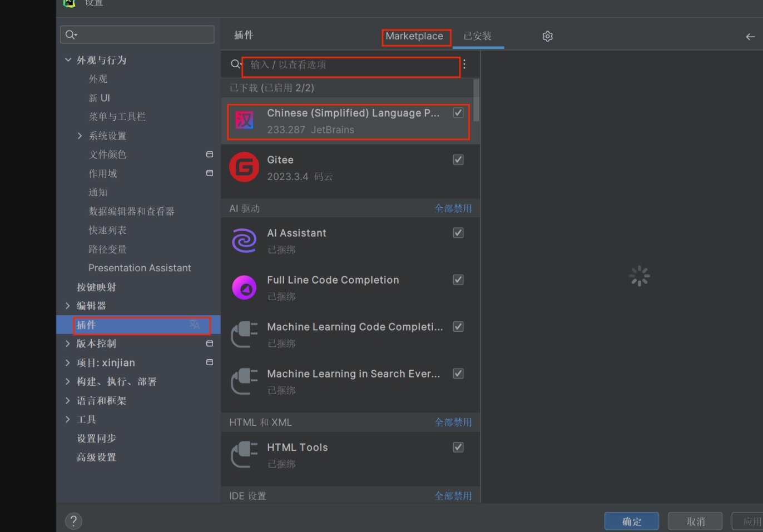Switch to the Marketplace tab
The image size is (763, 532).
point(414,36)
